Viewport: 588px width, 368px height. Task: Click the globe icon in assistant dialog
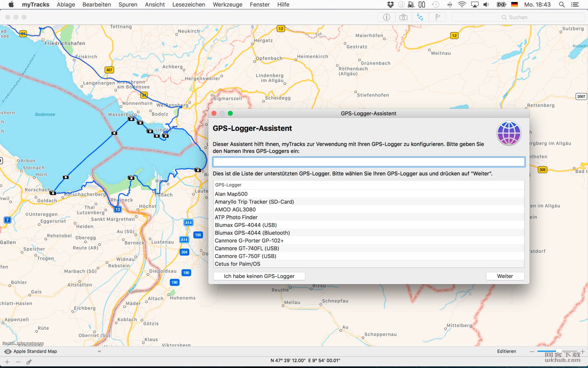(x=509, y=133)
